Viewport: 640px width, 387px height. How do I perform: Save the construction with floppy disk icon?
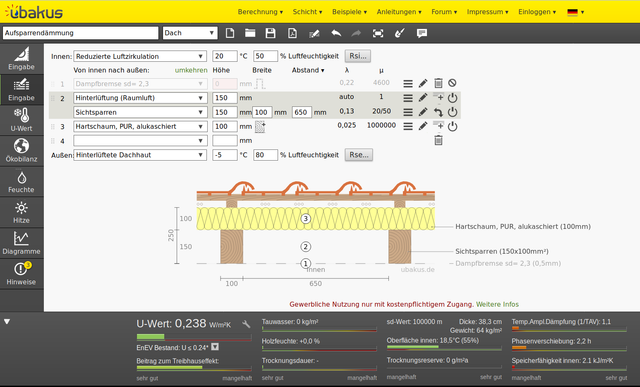[x=270, y=33]
